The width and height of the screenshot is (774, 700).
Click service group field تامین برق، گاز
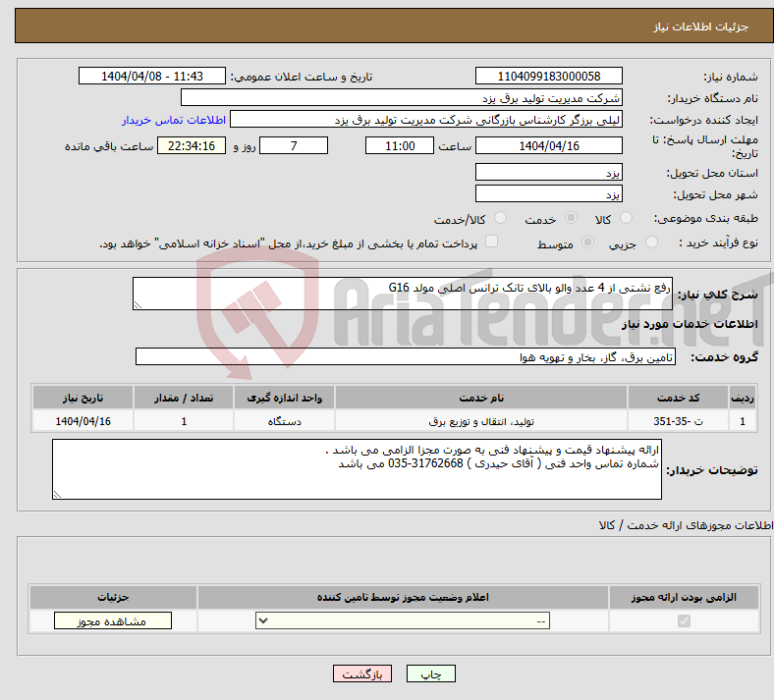[x=406, y=356]
